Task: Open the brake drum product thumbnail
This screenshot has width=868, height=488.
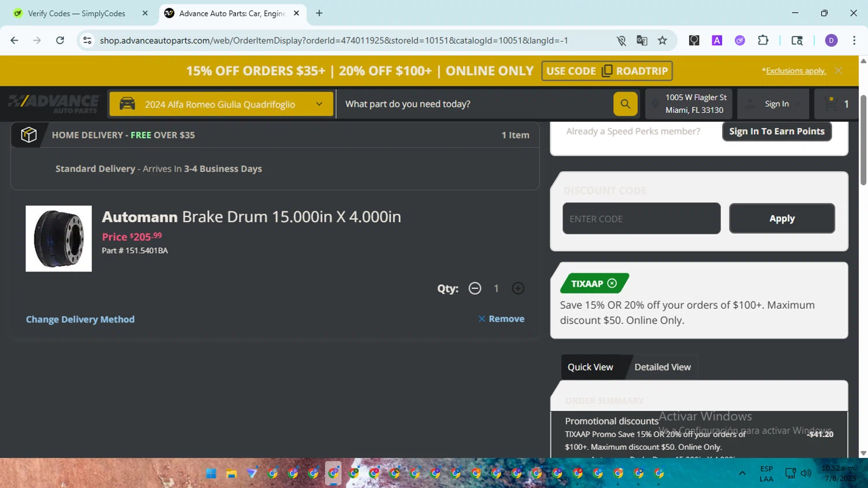Action: [58, 239]
